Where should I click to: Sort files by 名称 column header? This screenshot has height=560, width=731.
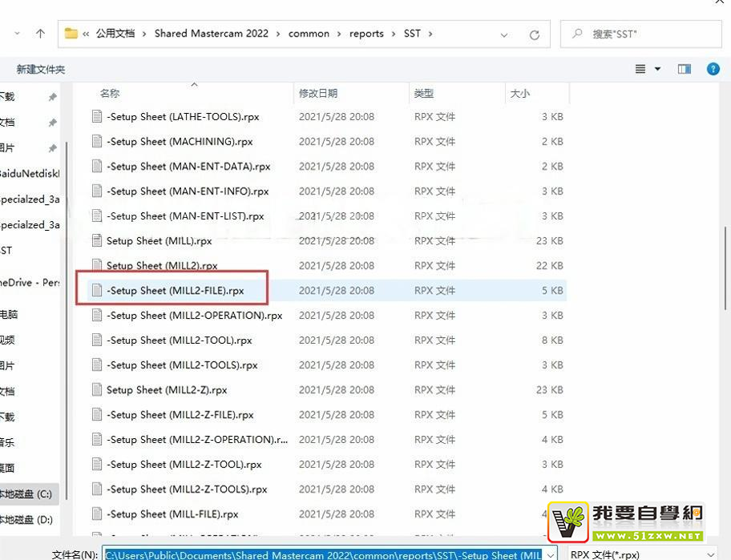coord(110,94)
